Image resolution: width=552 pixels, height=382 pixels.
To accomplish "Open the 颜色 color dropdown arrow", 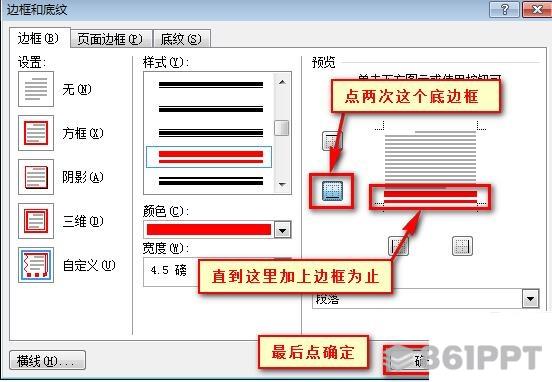I will [x=282, y=230].
